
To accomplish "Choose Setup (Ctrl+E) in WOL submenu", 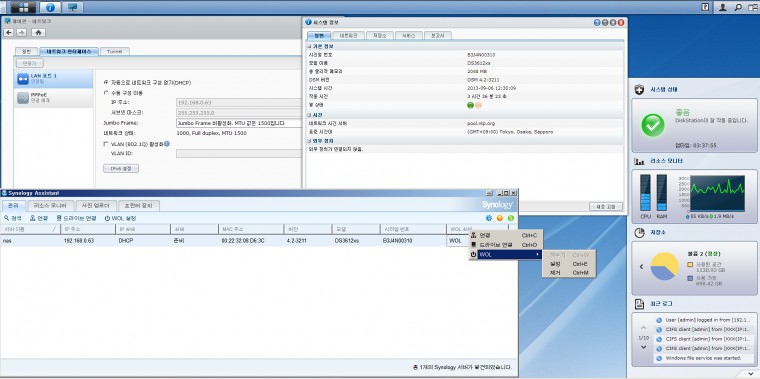I will coord(569,264).
